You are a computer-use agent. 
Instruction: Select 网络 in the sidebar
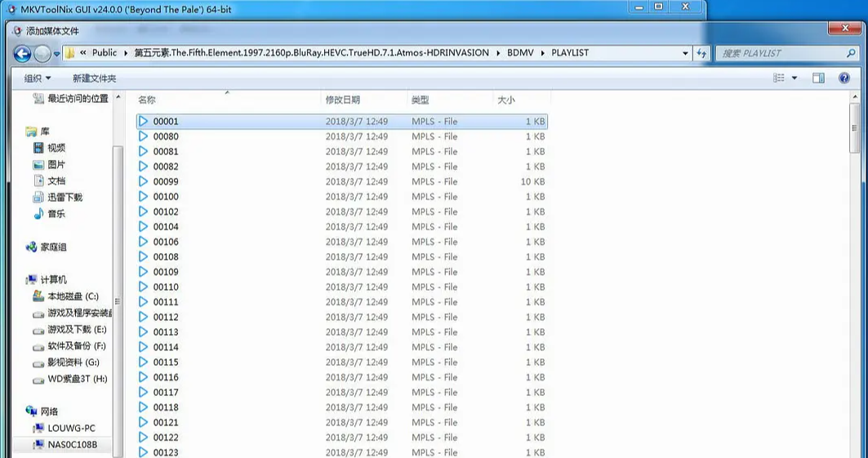(x=42, y=411)
